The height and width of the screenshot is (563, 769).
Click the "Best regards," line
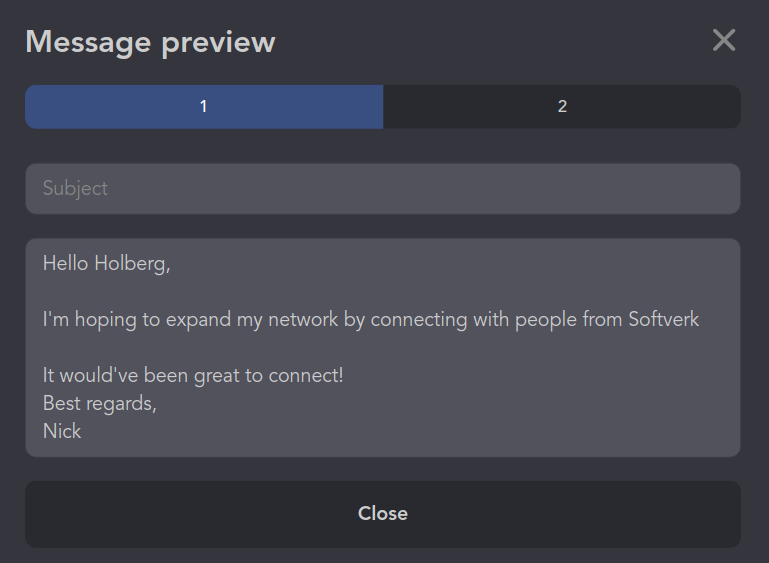100,404
